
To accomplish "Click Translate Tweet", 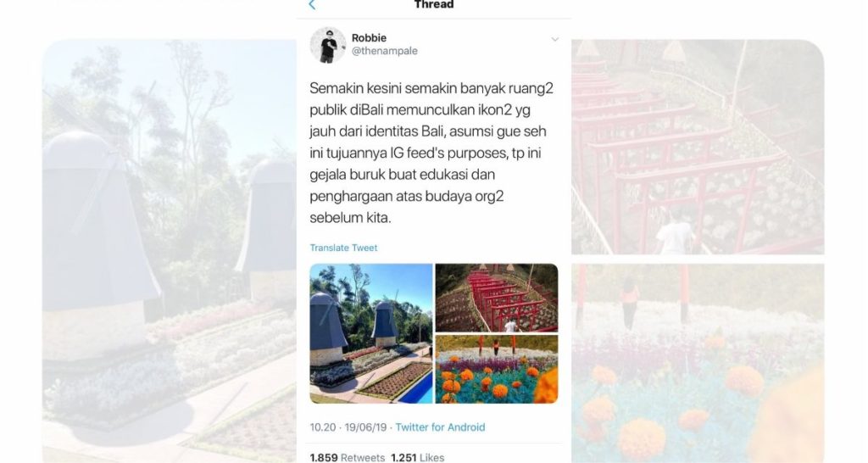I will [x=343, y=248].
